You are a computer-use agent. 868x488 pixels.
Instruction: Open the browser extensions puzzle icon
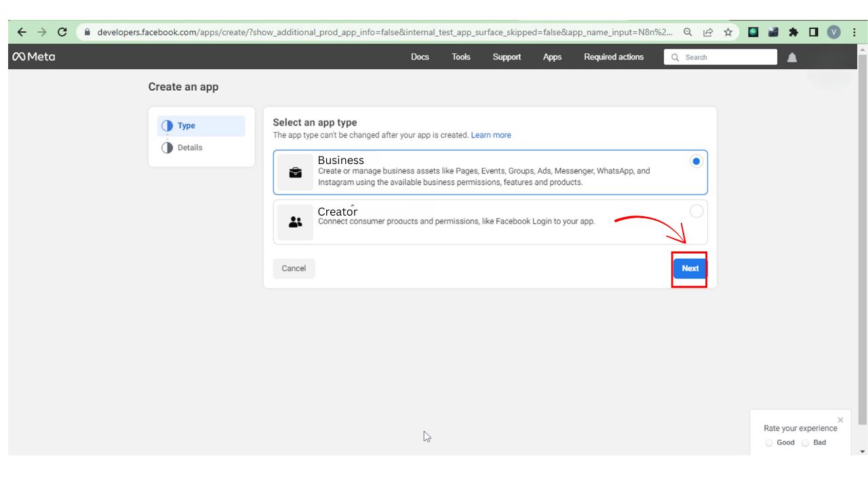(792, 32)
